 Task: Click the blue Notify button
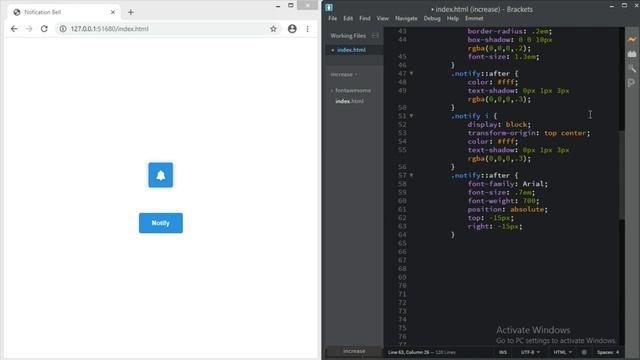(x=161, y=223)
